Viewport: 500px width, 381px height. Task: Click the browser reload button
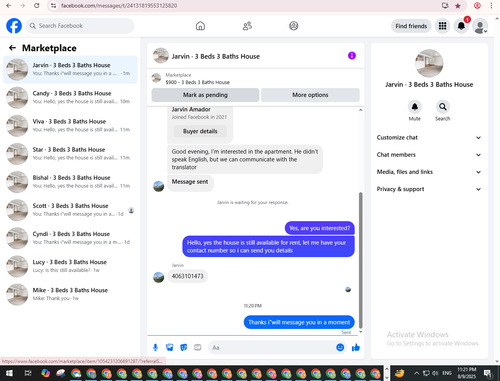37,6
